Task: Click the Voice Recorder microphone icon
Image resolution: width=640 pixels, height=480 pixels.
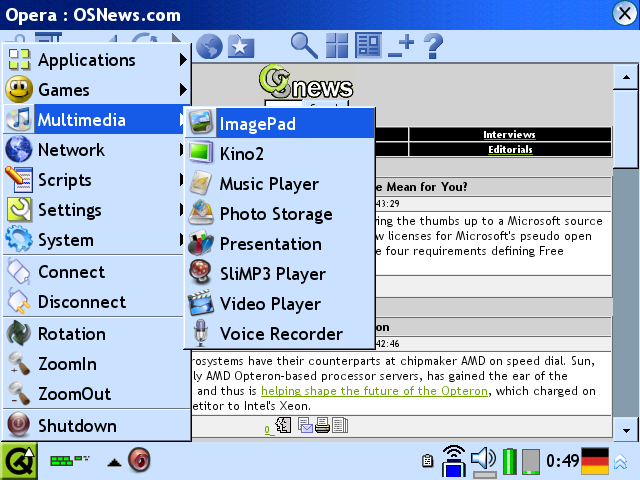Action: pyautogui.click(x=200, y=333)
